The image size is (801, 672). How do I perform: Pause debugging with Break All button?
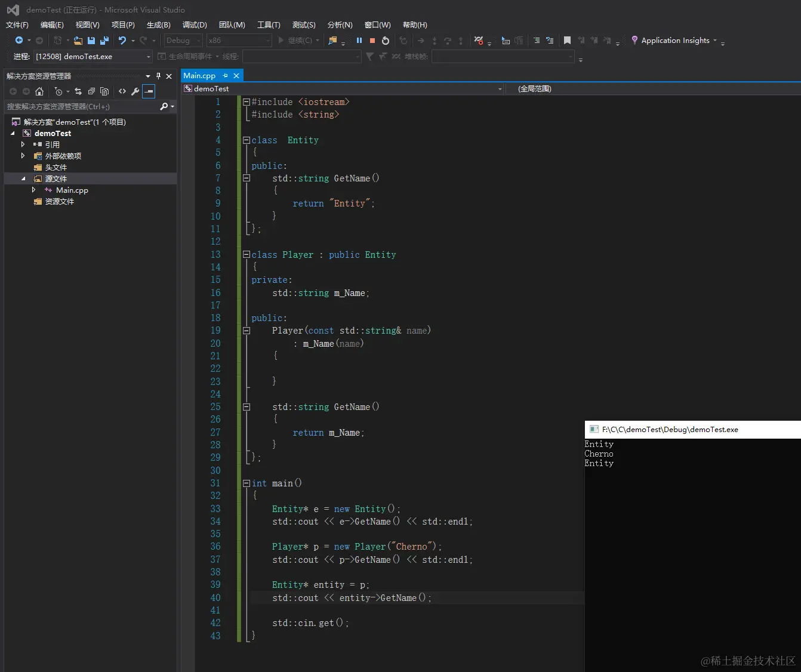coord(359,41)
